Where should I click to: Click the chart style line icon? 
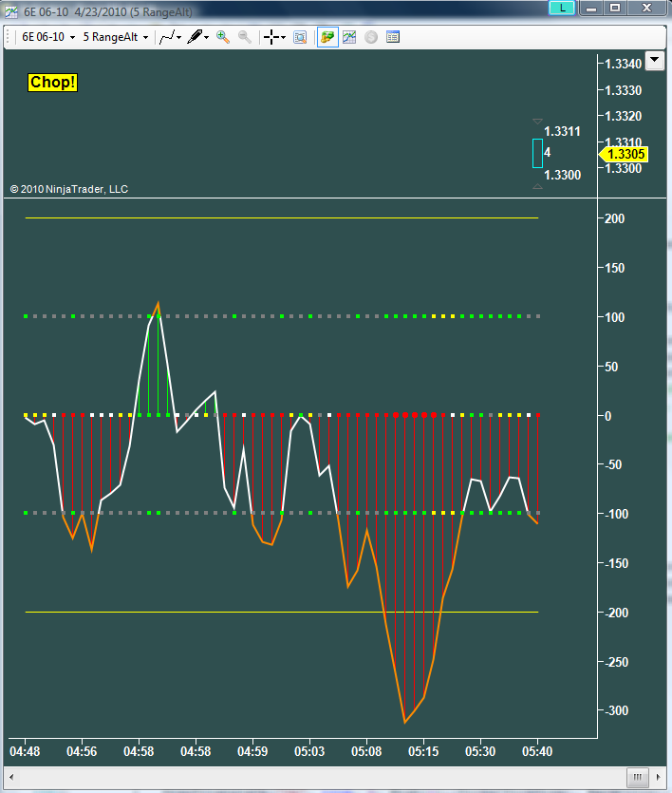(x=167, y=37)
